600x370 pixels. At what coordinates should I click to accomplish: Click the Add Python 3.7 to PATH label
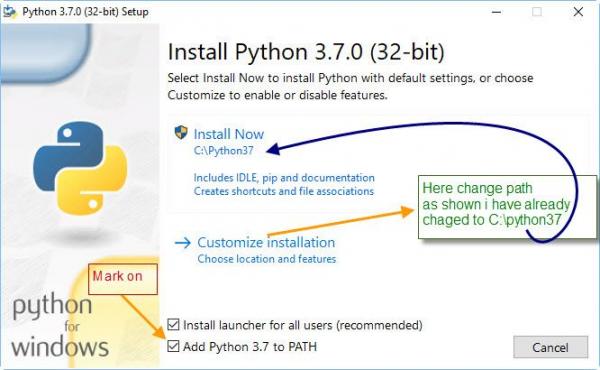click(250, 347)
